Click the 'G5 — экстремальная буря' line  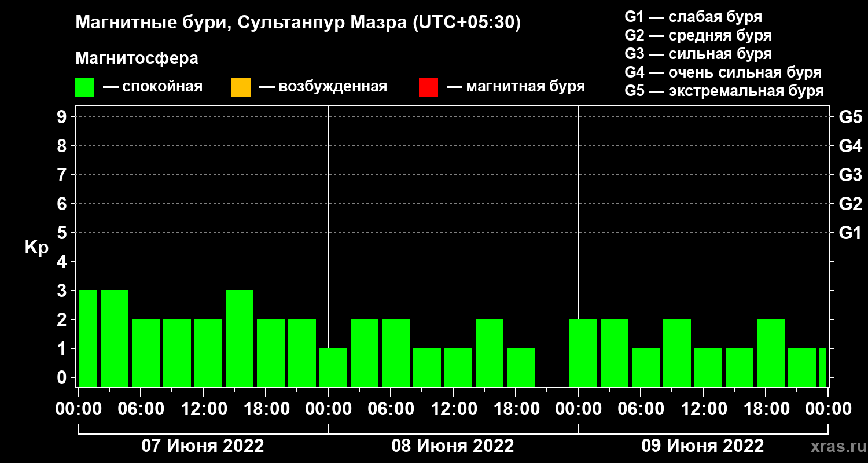(724, 91)
